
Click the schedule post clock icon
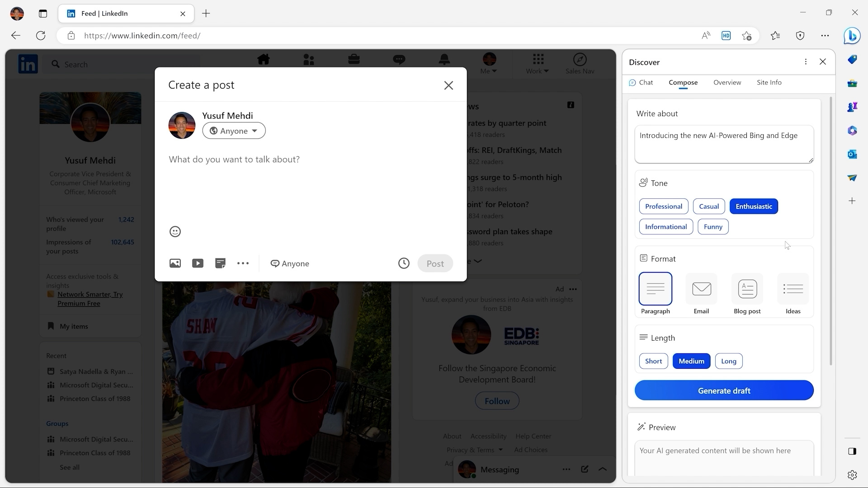coord(403,263)
